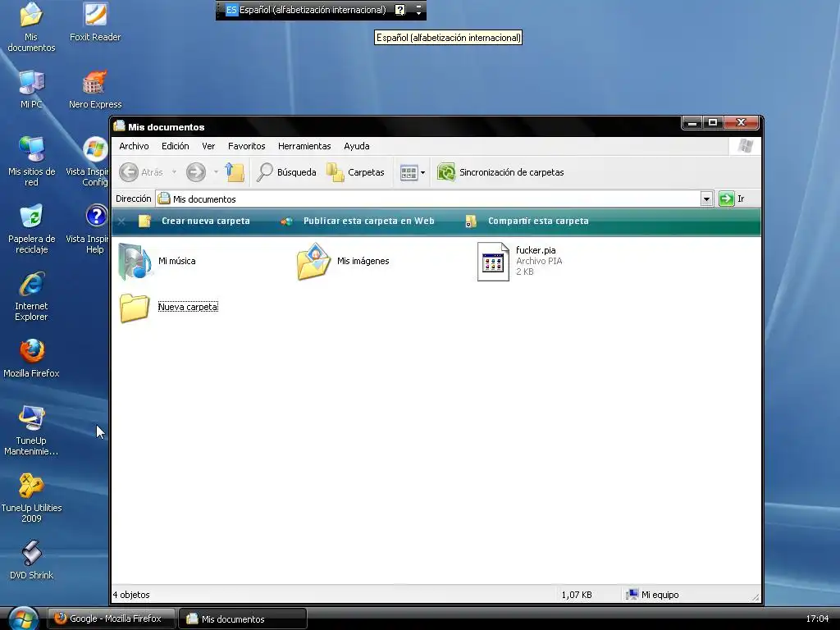Click Mi equipo zone in status bar
This screenshot has height=630, width=840.
(653, 595)
